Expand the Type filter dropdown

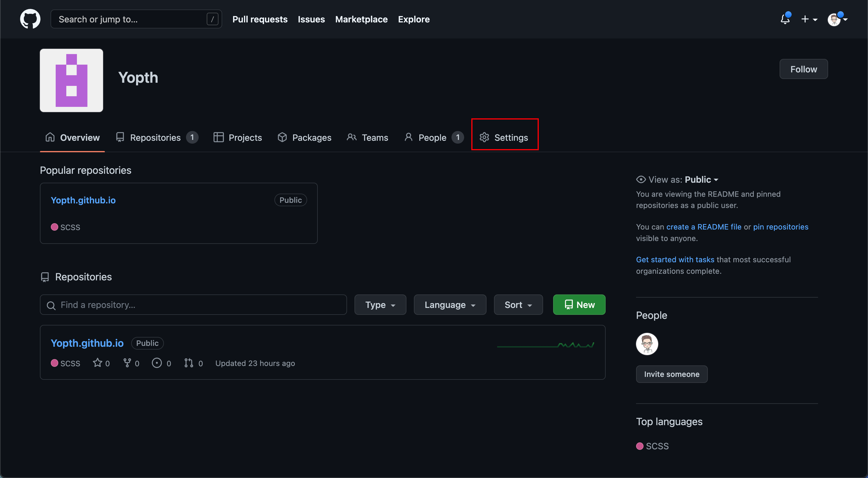(380, 304)
